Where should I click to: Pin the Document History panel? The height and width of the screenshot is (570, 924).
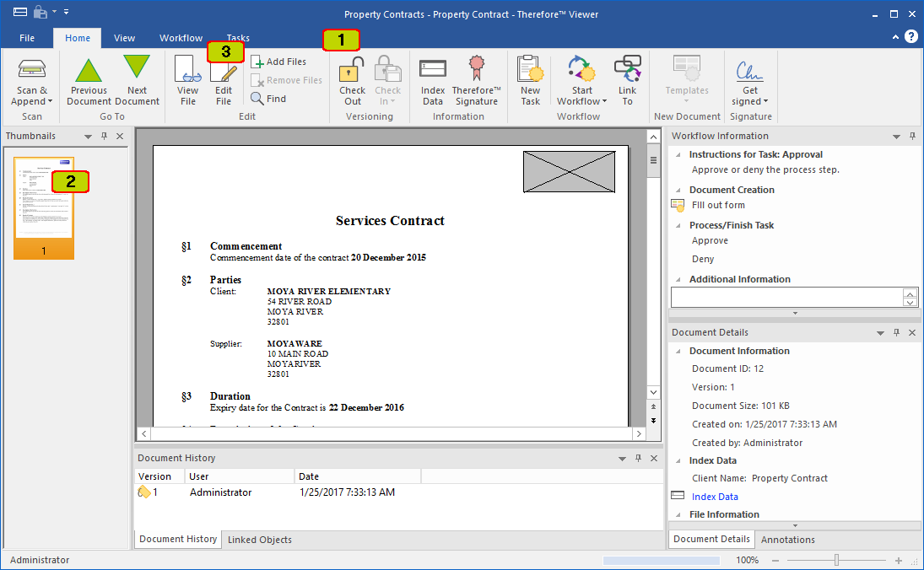[x=638, y=458]
